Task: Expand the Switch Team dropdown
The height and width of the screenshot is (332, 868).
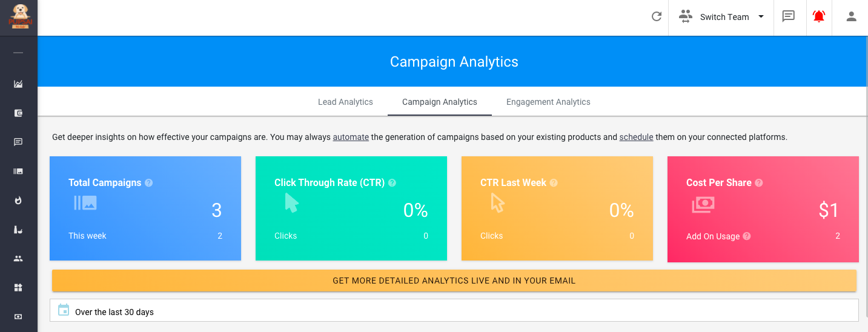Action: [x=722, y=17]
